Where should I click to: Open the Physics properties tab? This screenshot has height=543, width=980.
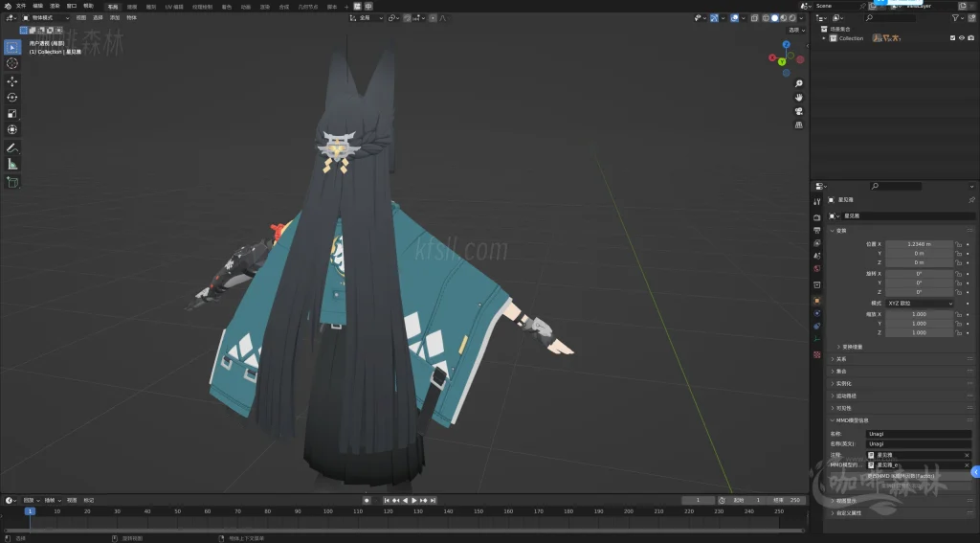point(817,313)
